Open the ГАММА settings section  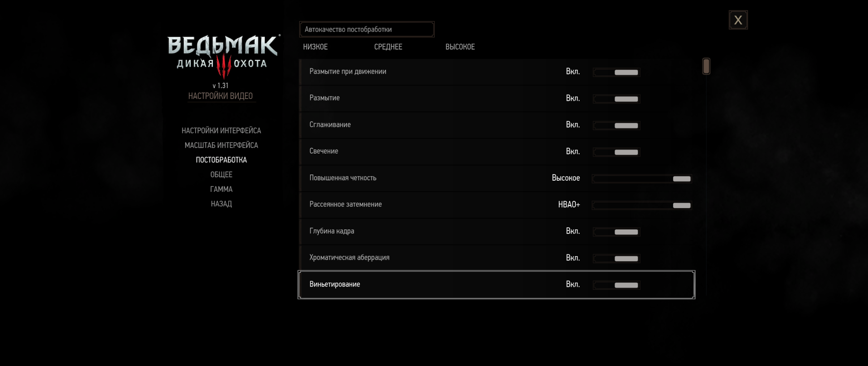221,189
